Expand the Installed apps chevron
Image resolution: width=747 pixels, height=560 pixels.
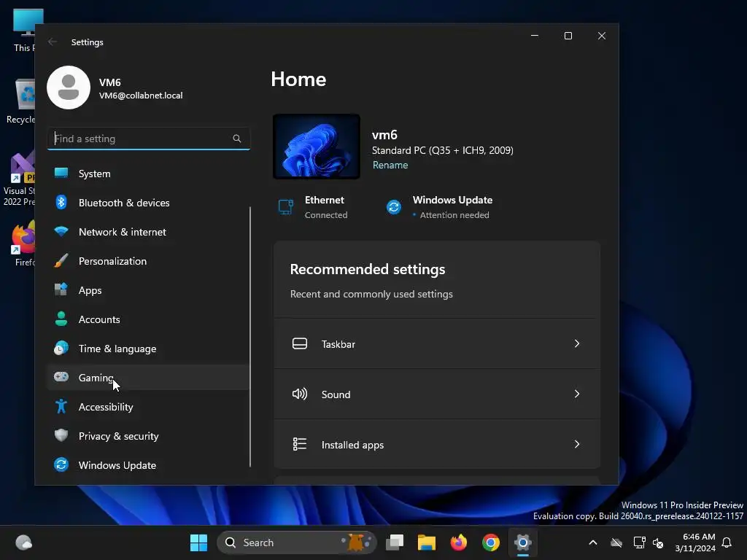[x=577, y=444]
